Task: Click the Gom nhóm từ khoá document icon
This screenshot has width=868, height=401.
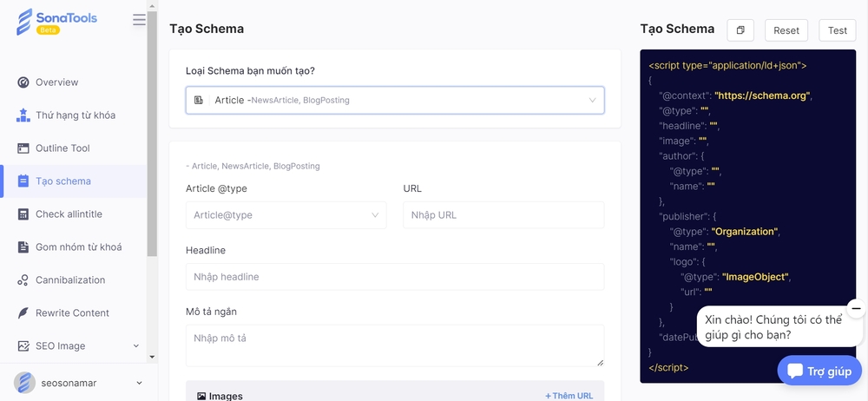Action: point(23,247)
